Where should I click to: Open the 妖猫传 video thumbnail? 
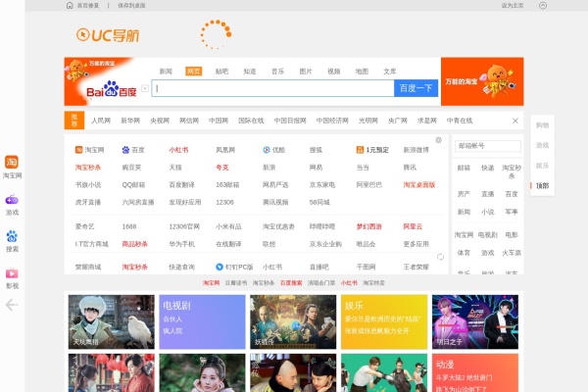(x=293, y=321)
